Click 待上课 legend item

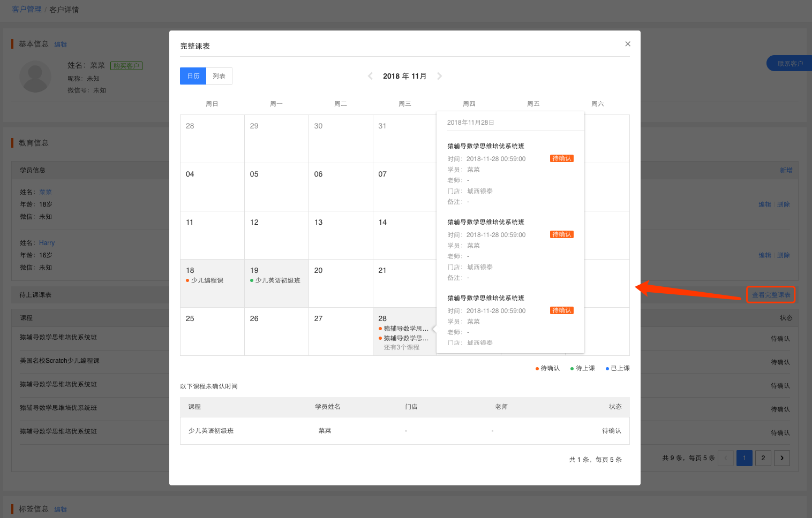(583, 368)
